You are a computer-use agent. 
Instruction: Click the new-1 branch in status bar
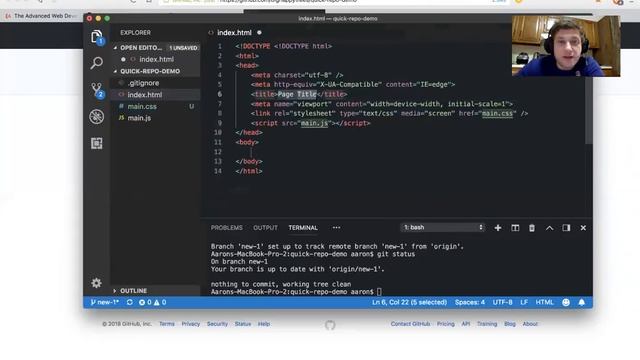(x=104, y=302)
